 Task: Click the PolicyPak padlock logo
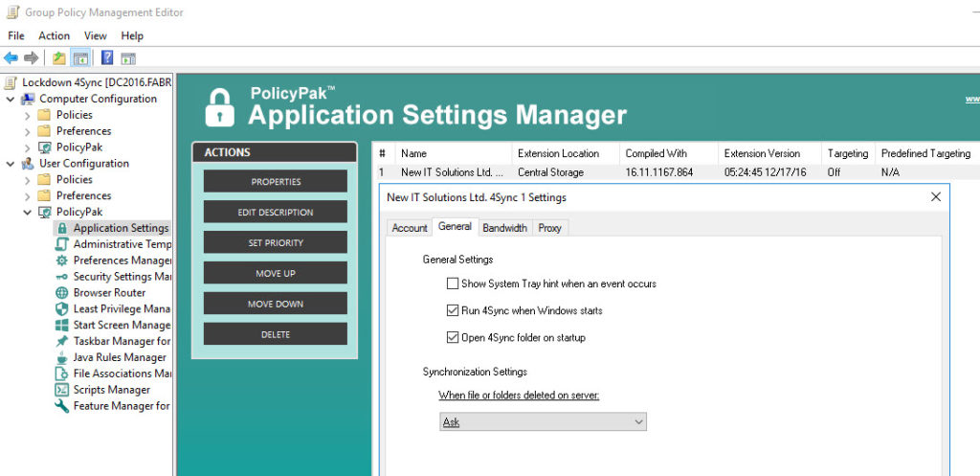pos(220,107)
